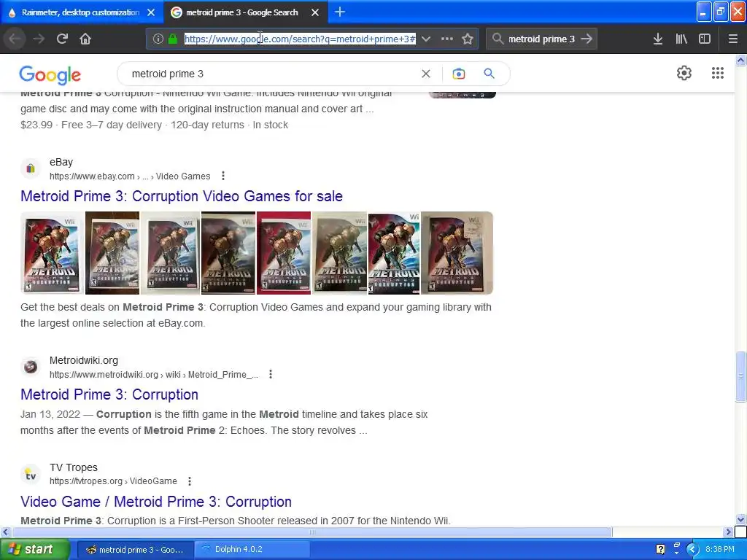
Task: Go back with the browser back arrow
Action: pos(15,39)
